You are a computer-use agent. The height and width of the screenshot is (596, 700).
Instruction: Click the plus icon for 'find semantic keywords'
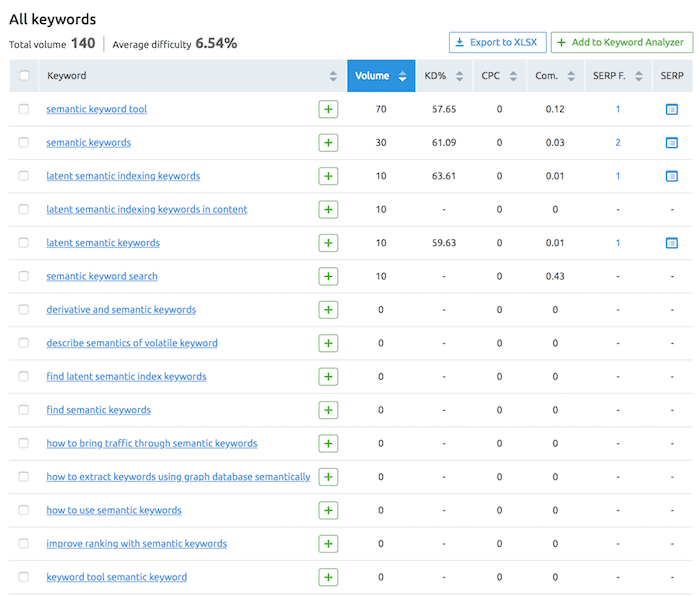(328, 410)
